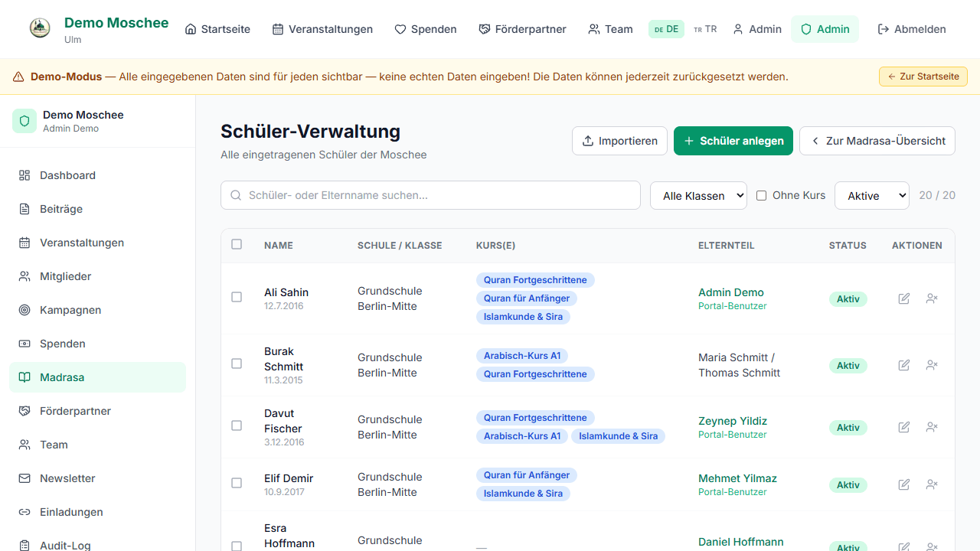The image size is (980, 551).
Task: Enable the Ohne Kurs filter checkbox
Action: (761, 195)
